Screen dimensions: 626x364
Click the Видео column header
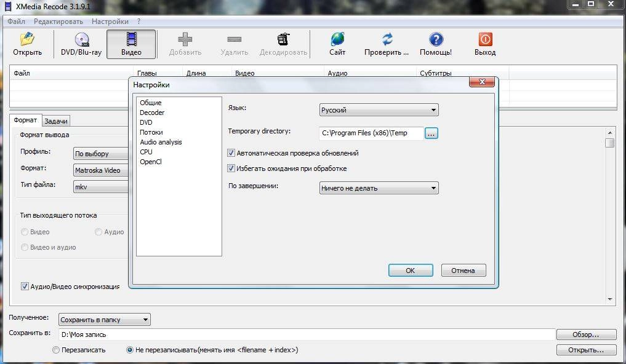tap(277, 73)
